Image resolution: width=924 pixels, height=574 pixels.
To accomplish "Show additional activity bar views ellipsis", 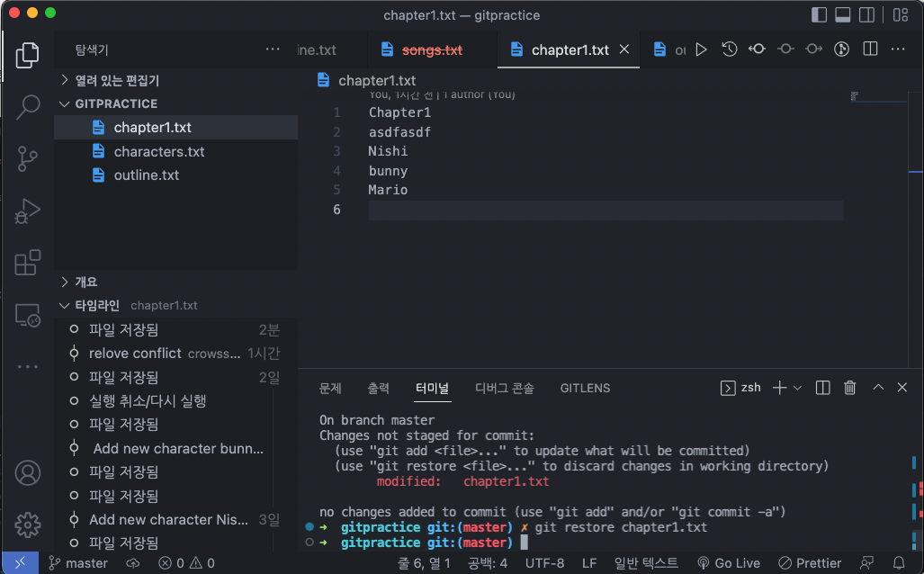I will [27, 366].
